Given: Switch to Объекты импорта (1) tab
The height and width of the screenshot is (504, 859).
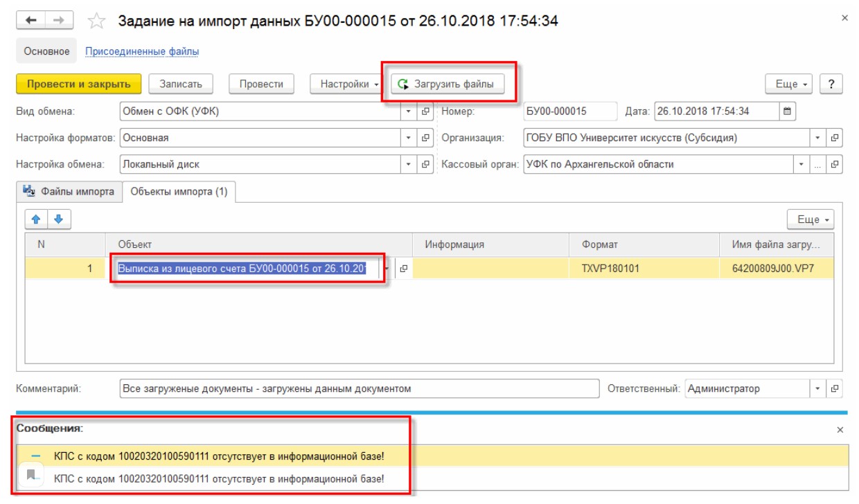Looking at the screenshot, I should (x=179, y=192).
